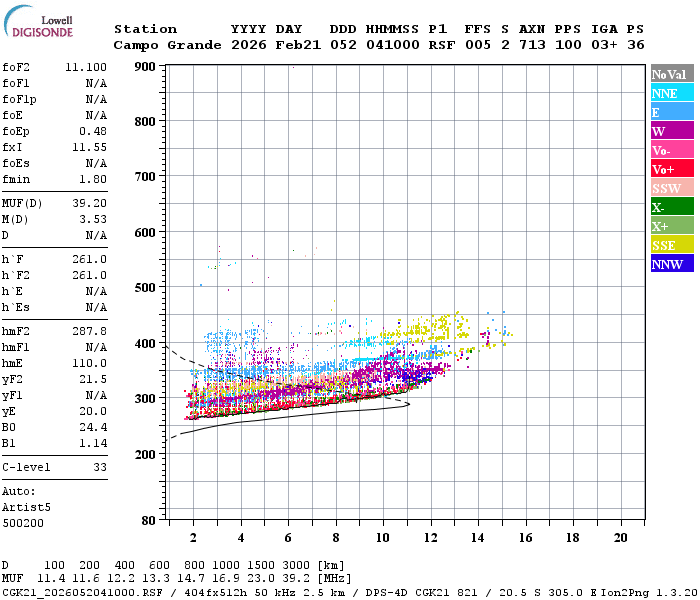Click the Lowell Digisonde logo

click(38, 22)
